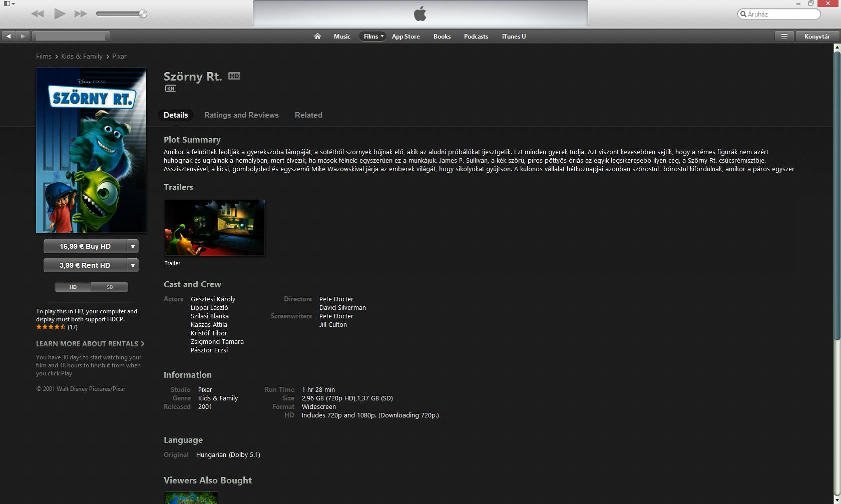Open the Podcasts section
Image resolution: width=841 pixels, height=504 pixels.
click(476, 36)
